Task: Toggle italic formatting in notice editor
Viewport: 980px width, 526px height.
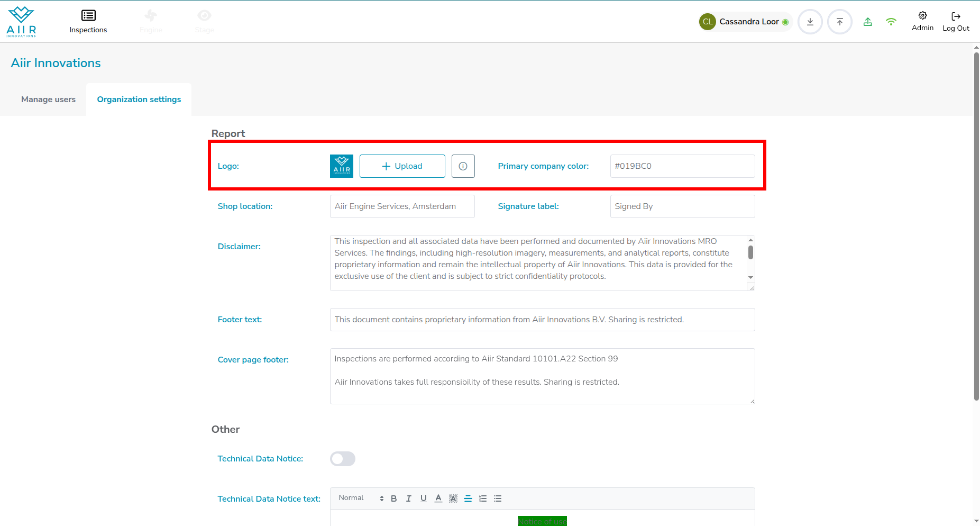Action: pos(409,498)
